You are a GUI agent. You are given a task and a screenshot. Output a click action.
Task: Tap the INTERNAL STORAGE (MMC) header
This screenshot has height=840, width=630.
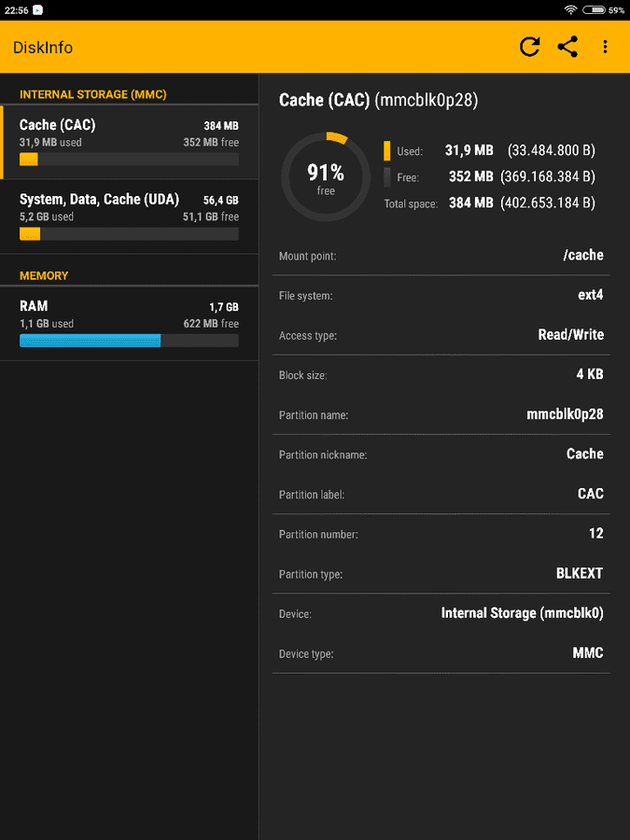93,94
